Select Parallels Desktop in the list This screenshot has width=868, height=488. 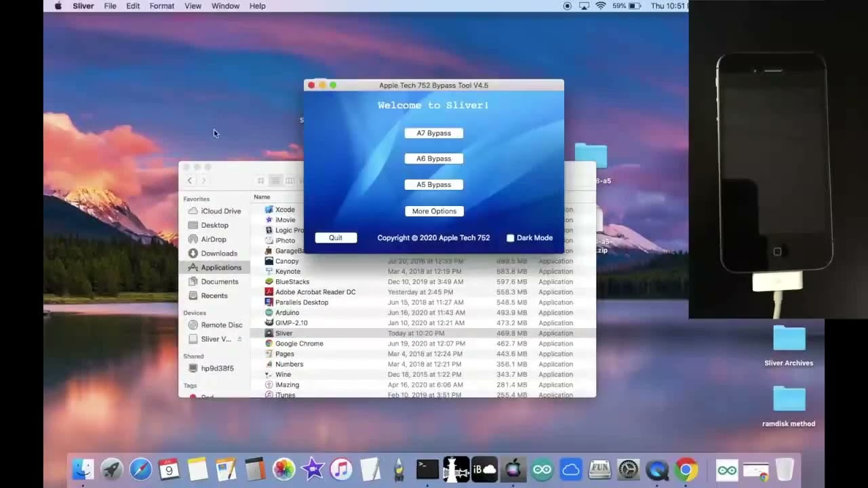click(423, 302)
